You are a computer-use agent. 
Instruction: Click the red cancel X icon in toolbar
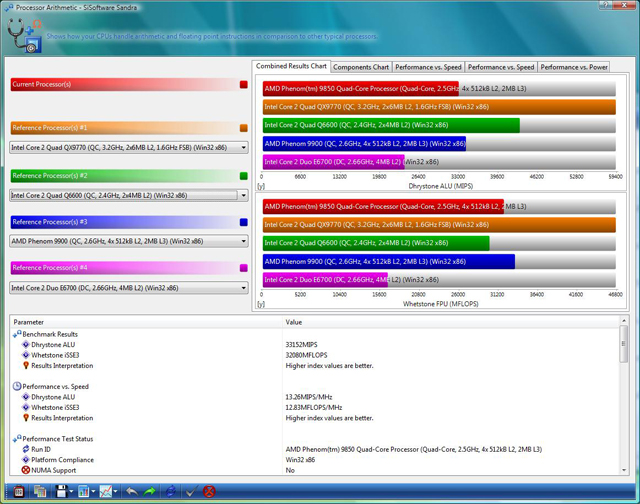tap(209, 491)
